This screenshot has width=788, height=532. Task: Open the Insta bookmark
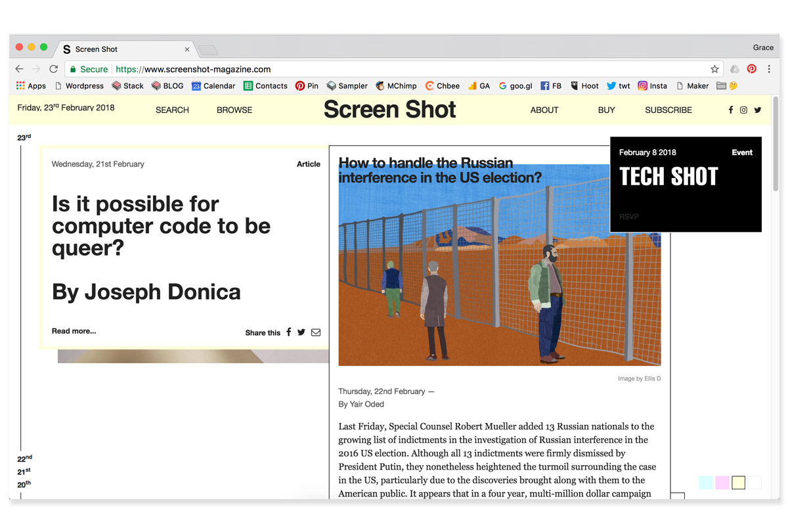pos(652,85)
